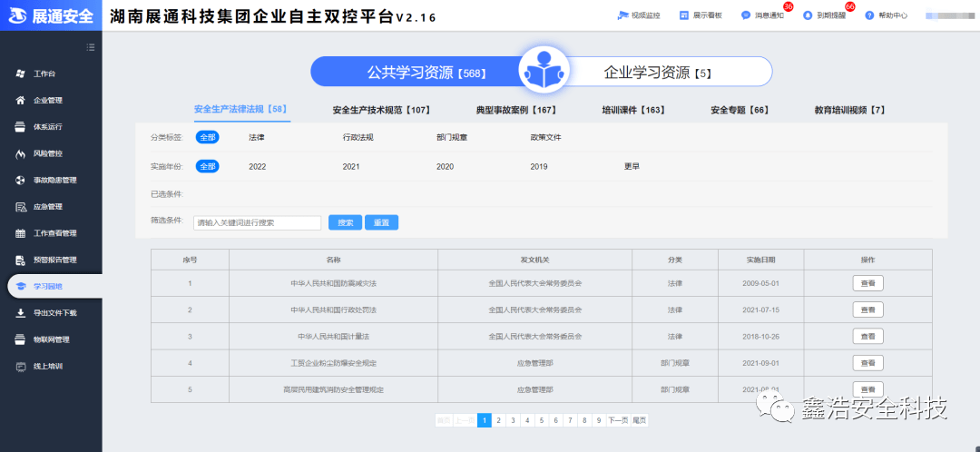Click the 发文机关 column header

tap(535, 260)
